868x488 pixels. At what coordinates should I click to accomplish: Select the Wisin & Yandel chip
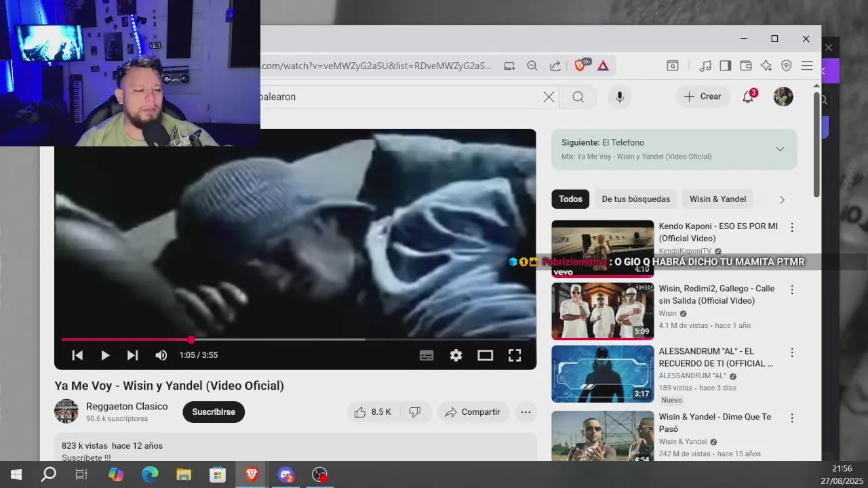point(717,199)
